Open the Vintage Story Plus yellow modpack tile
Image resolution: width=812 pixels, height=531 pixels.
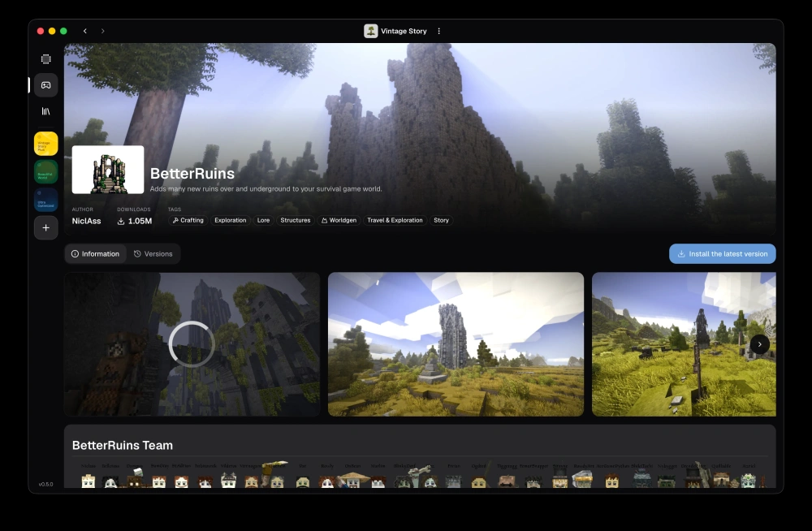tap(46, 144)
